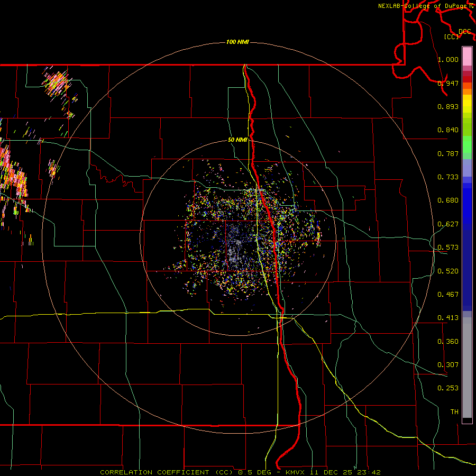Click the 0.573 legend value
Screen dimensions: 476x476
tap(448, 248)
